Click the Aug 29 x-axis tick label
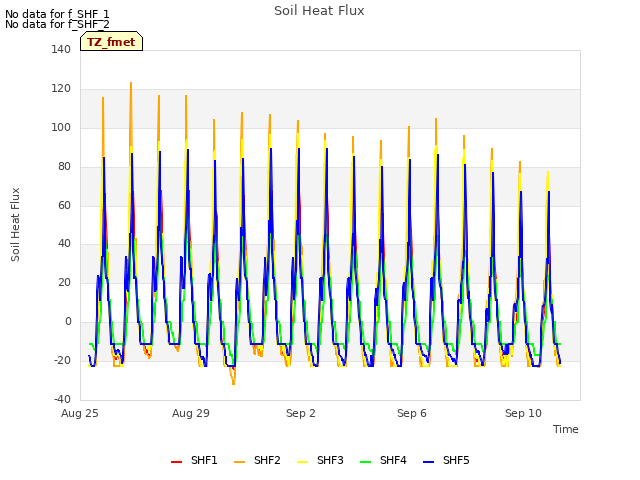Screen dimensions: 640x480 coord(191,413)
